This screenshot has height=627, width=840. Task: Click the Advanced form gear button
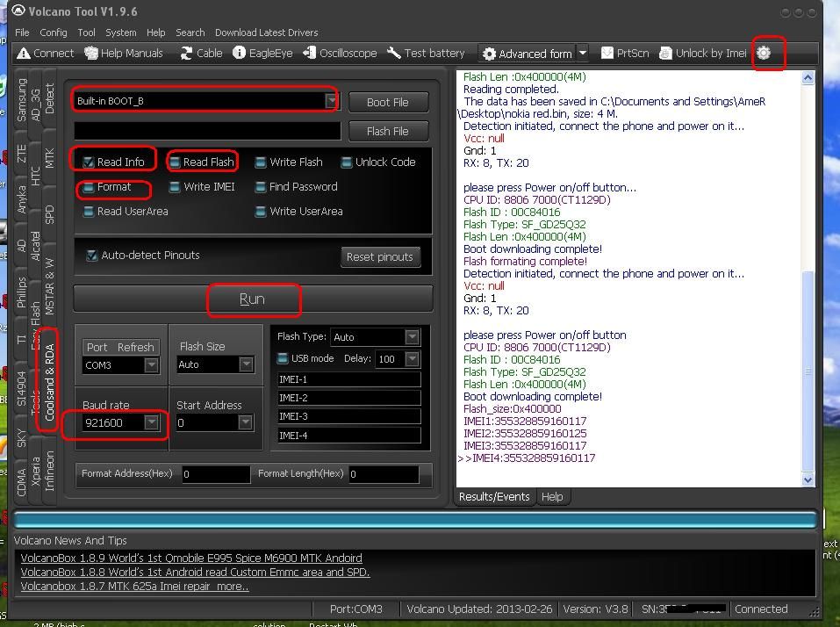528,54
